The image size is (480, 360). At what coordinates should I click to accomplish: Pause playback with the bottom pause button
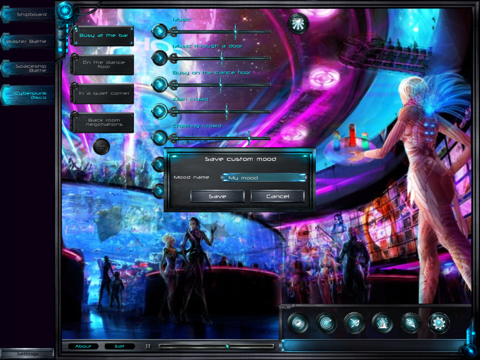tap(148, 346)
